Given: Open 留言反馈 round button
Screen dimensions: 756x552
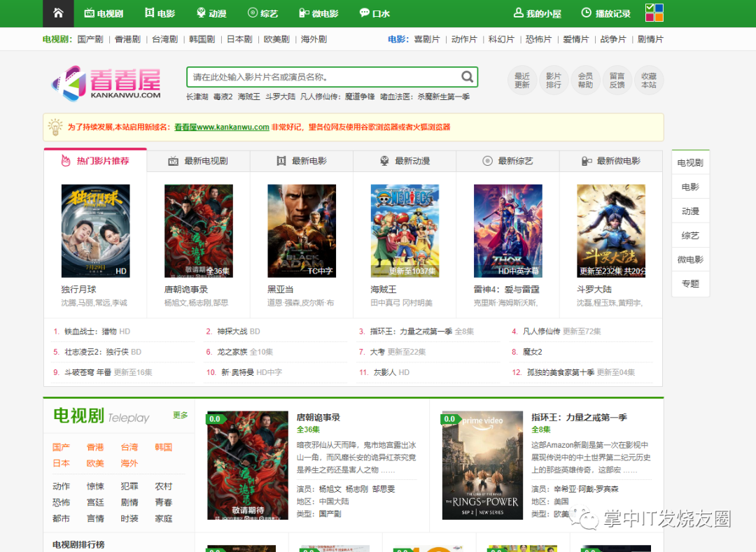Looking at the screenshot, I should click(x=617, y=80).
